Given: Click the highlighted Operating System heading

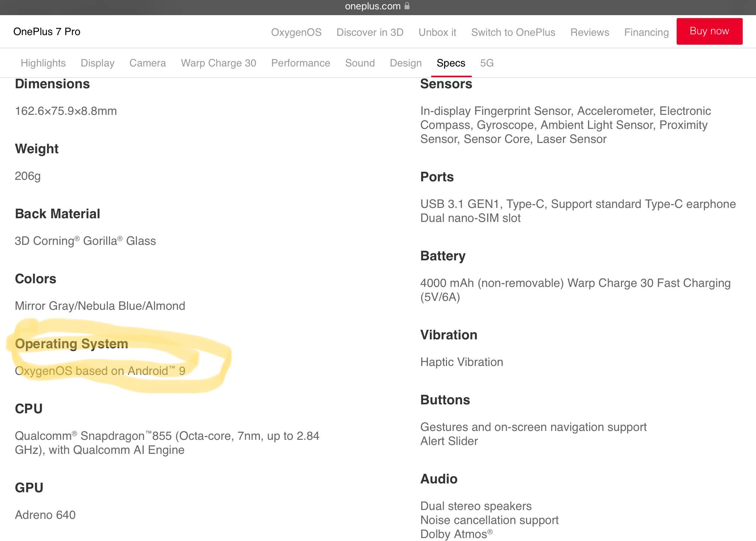Looking at the screenshot, I should click(x=72, y=343).
